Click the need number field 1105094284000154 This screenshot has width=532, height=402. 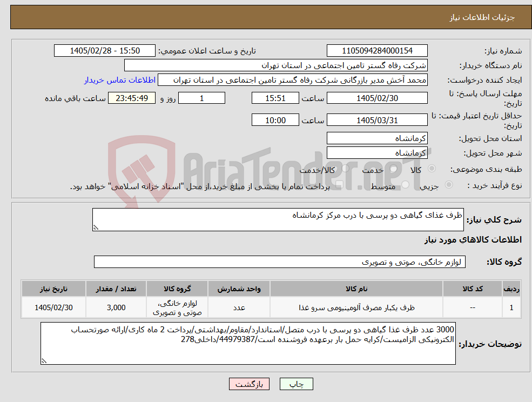pyautogui.click(x=377, y=51)
